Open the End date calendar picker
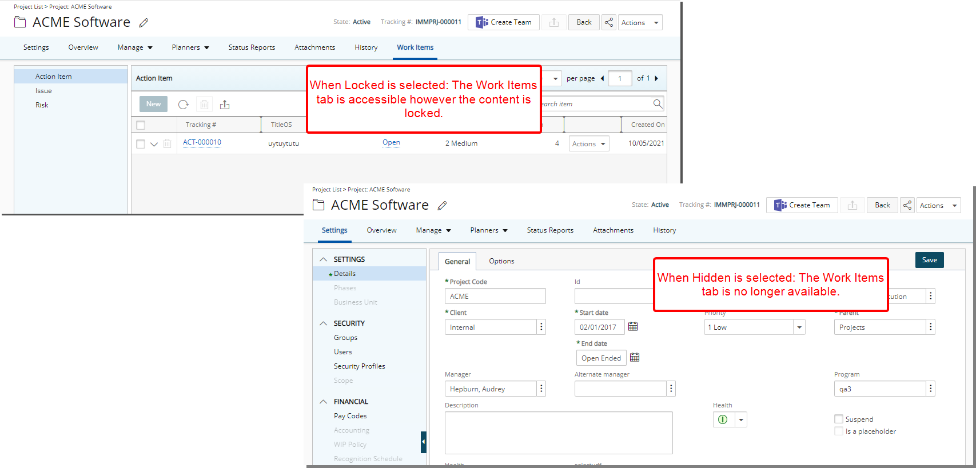The height and width of the screenshot is (472, 980). (635, 358)
